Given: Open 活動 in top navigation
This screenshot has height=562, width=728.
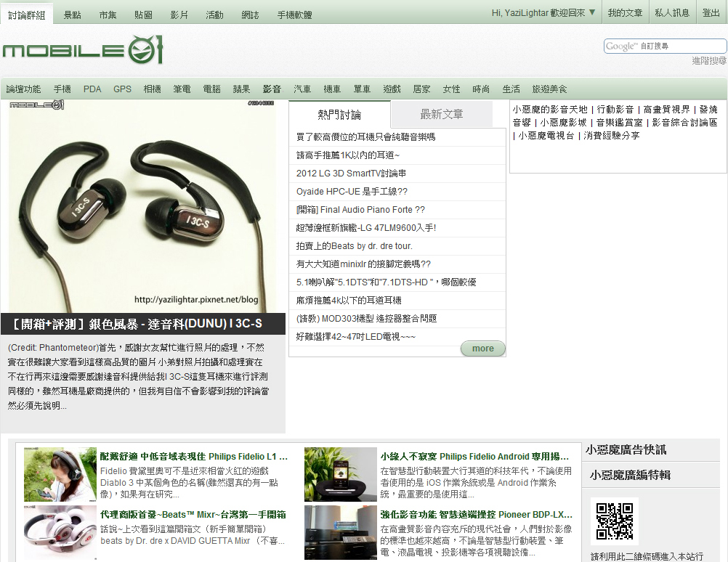Looking at the screenshot, I should [214, 15].
